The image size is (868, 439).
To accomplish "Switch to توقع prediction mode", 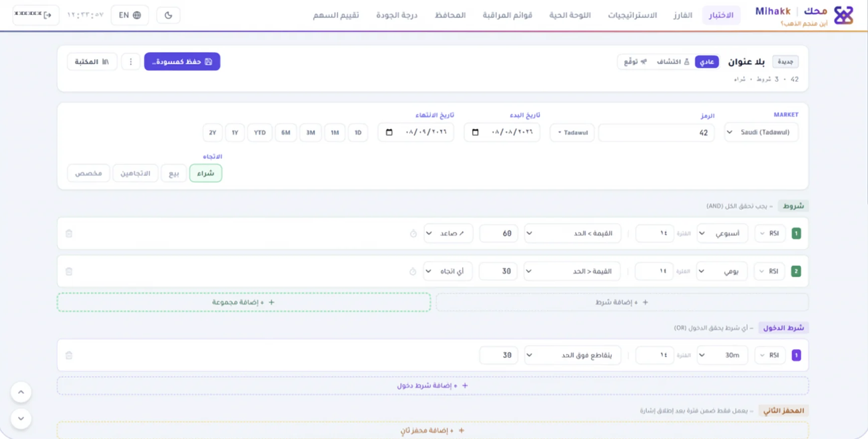I will pos(635,62).
